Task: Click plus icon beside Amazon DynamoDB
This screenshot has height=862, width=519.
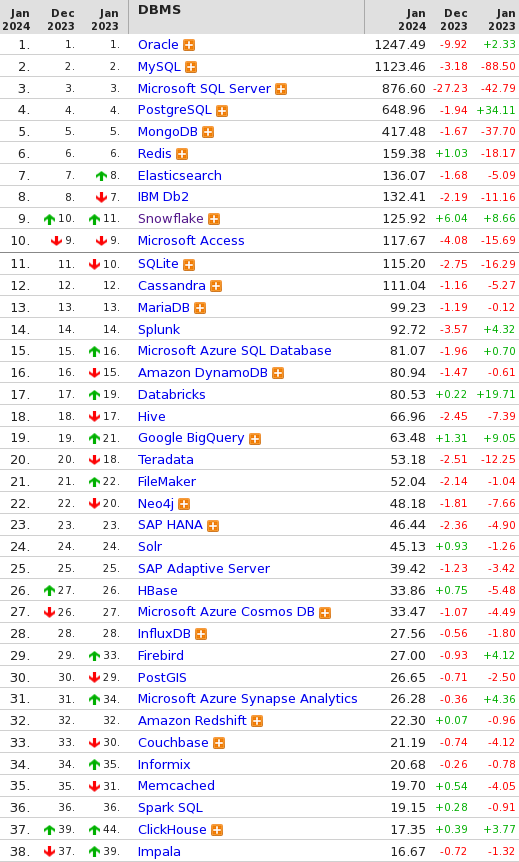Action: (x=278, y=373)
